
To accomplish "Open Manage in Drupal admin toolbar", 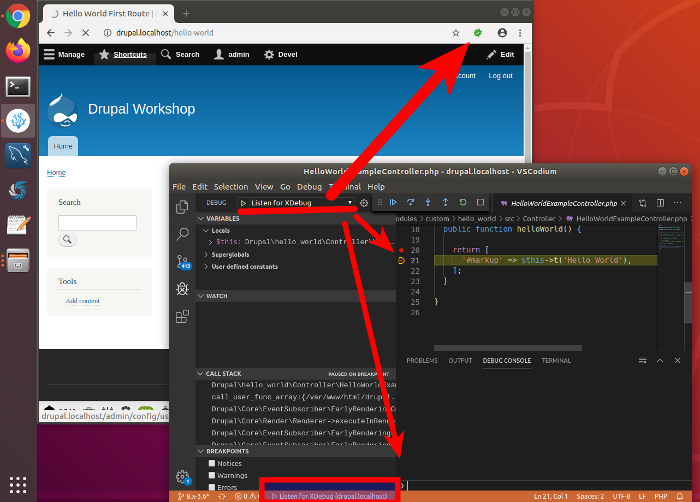I will pos(64,54).
